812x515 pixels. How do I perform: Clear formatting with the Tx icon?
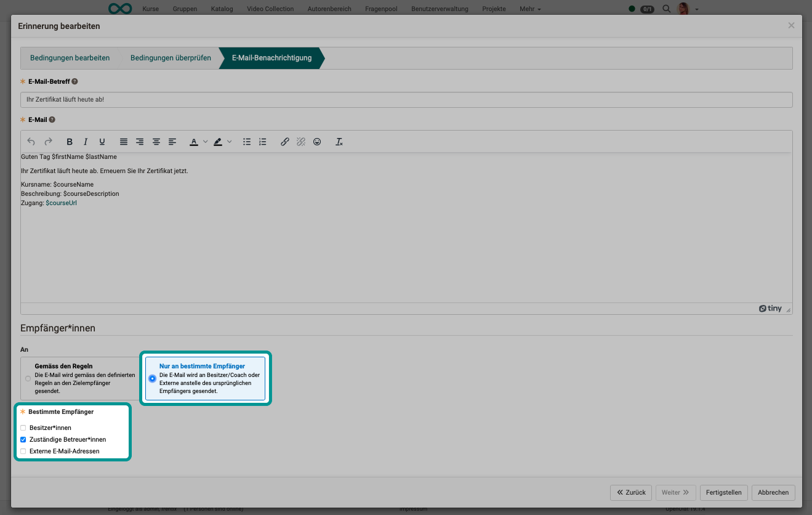pyautogui.click(x=339, y=142)
